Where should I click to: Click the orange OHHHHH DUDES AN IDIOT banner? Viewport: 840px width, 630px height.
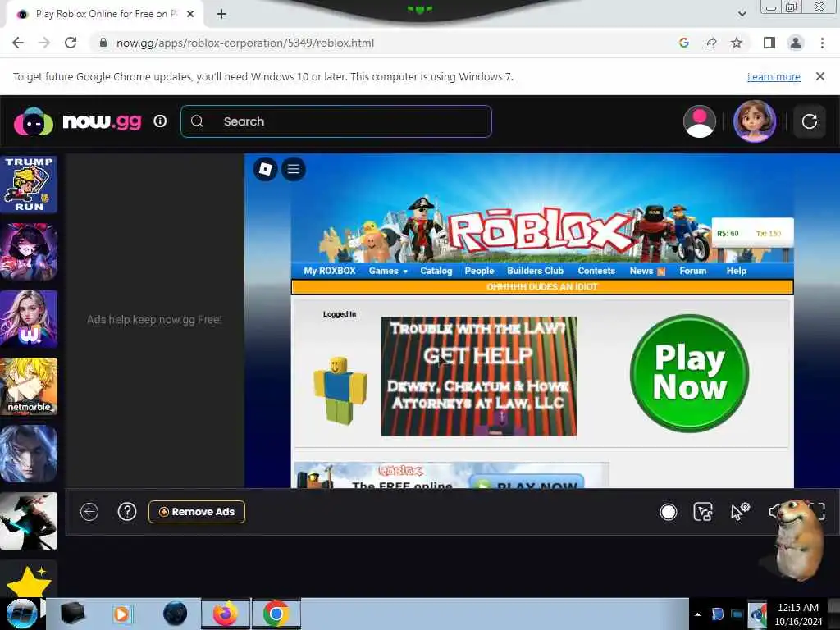pos(542,286)
